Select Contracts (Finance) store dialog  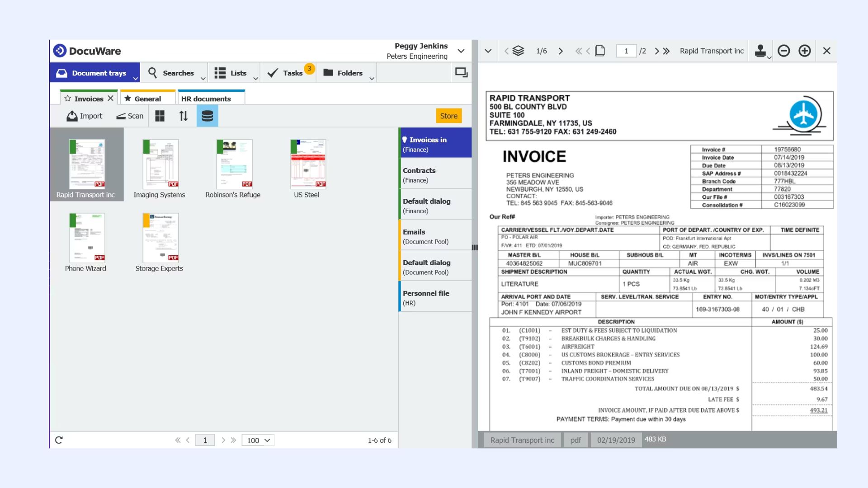[x=434, y=175]
